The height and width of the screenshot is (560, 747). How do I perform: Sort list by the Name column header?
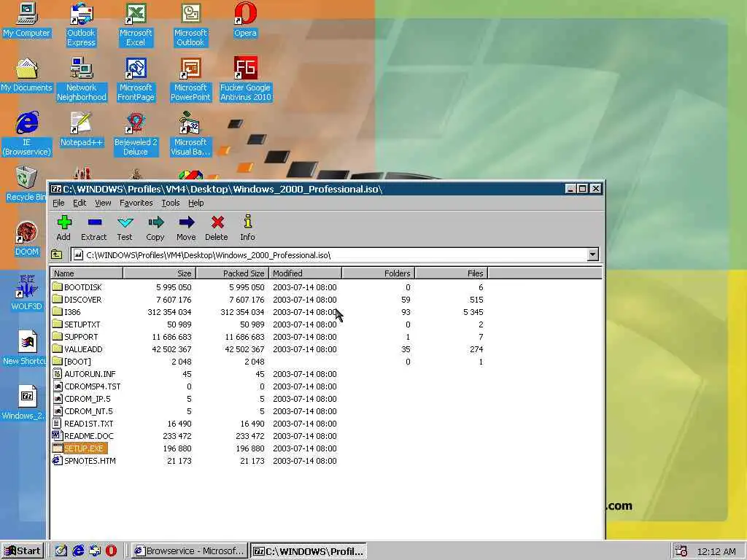click(87, 273)
